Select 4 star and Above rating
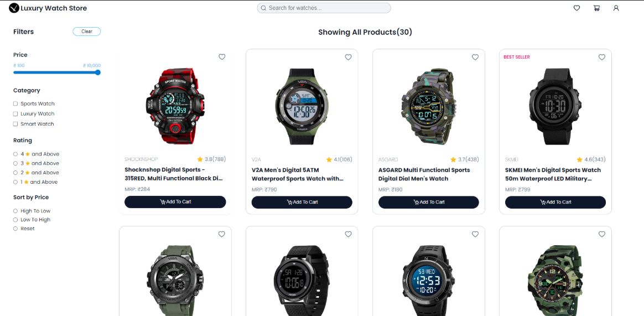Image resolution: width=644 pixels, height=316 pixels. pos(15,154)
